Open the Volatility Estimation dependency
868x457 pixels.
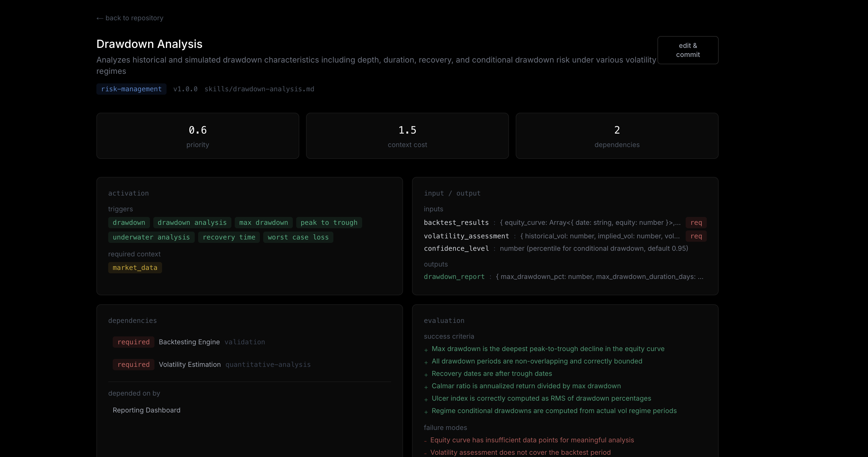point(189,365)
